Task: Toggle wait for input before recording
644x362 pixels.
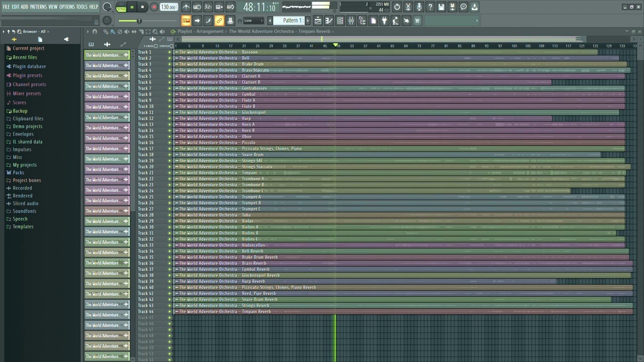Action: (197, 7)
